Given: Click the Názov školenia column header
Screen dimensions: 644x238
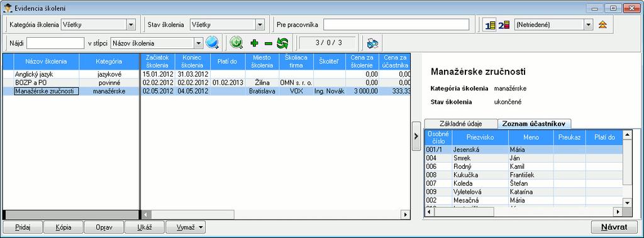Looking at the screenshot, I should coord(46,62).
